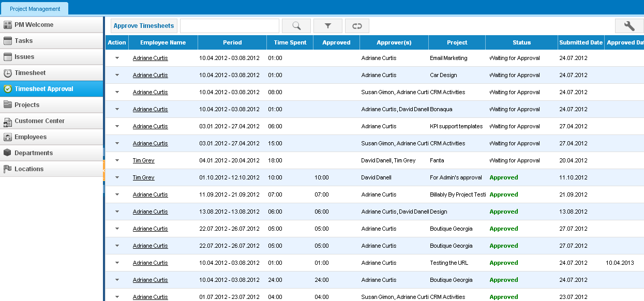
Task: Click the KPI support templates project cell
Action: (456, 126)
